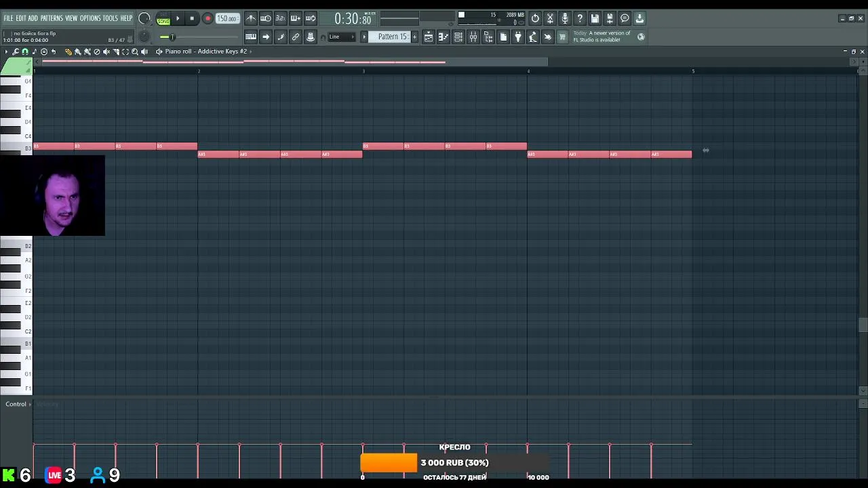868x488 pixels.
Task: Select the Playback speaker tool
Action: tap(144, 52)
